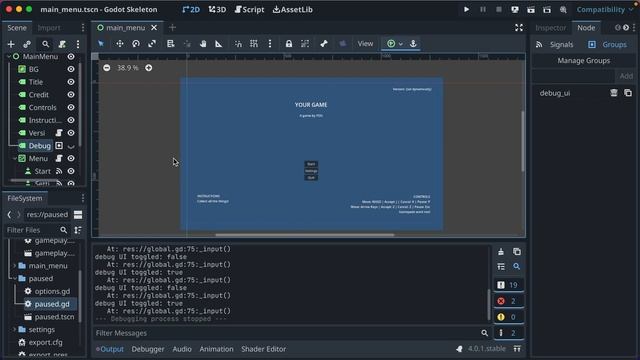The height and width of the screenshot is (360, 640).
Task: Activate the Move Mode tool
Action: click(120, 44)
